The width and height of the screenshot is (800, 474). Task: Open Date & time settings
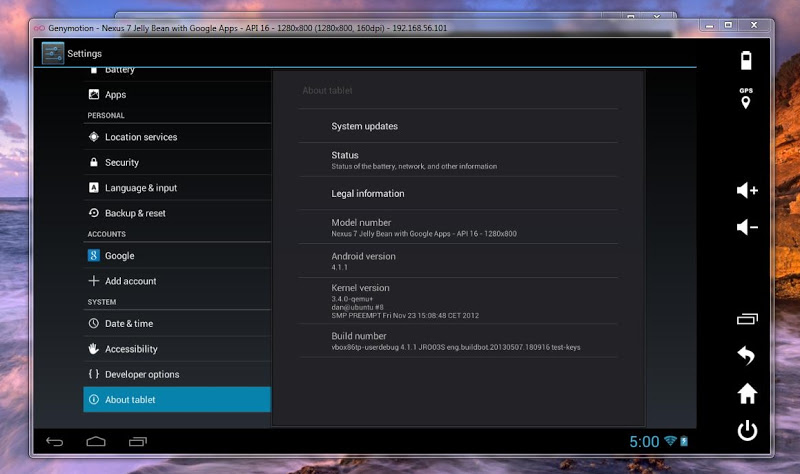[x=177, y=323]
